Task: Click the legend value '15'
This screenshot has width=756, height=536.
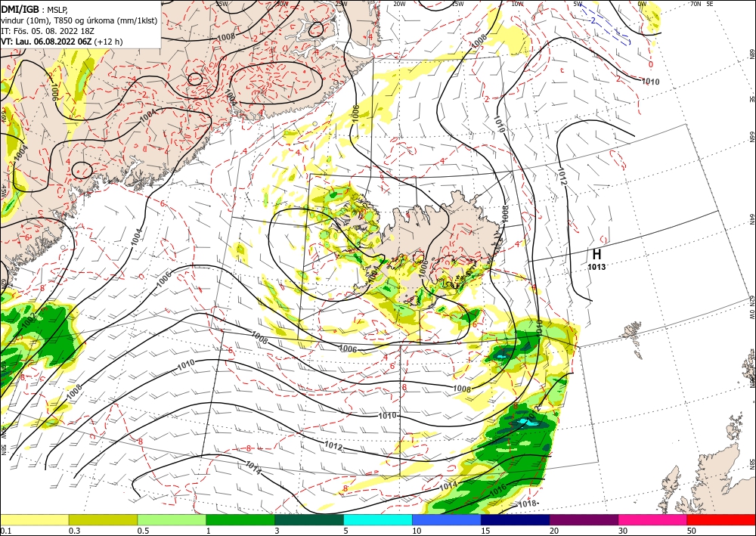Action: pyautogui.click(x=485, y=531)
